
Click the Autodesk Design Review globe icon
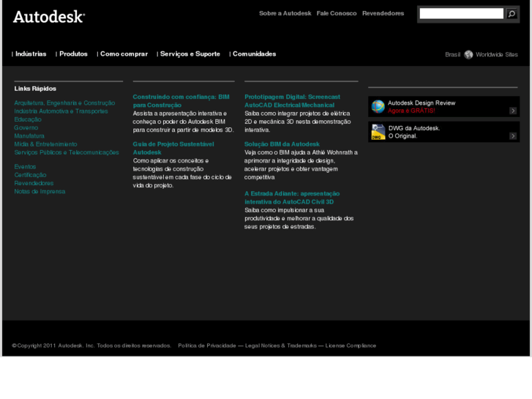click(378, 107)
